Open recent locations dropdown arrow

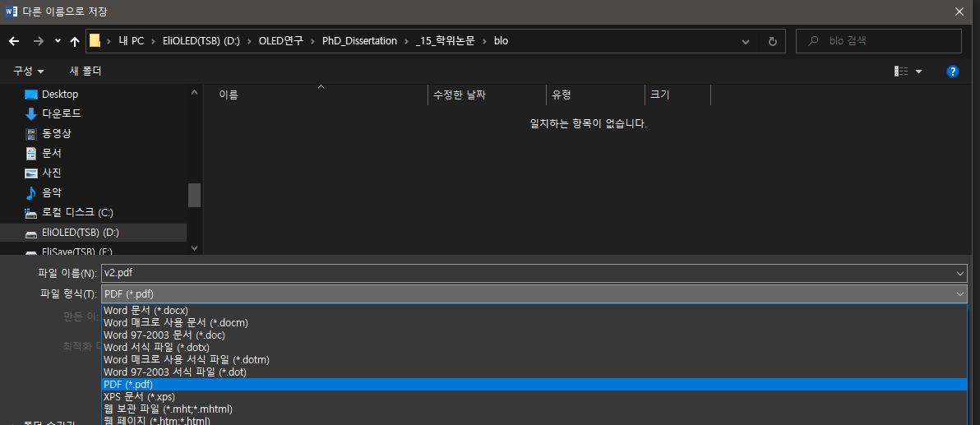pyautogui.click(x=58, y=41)
